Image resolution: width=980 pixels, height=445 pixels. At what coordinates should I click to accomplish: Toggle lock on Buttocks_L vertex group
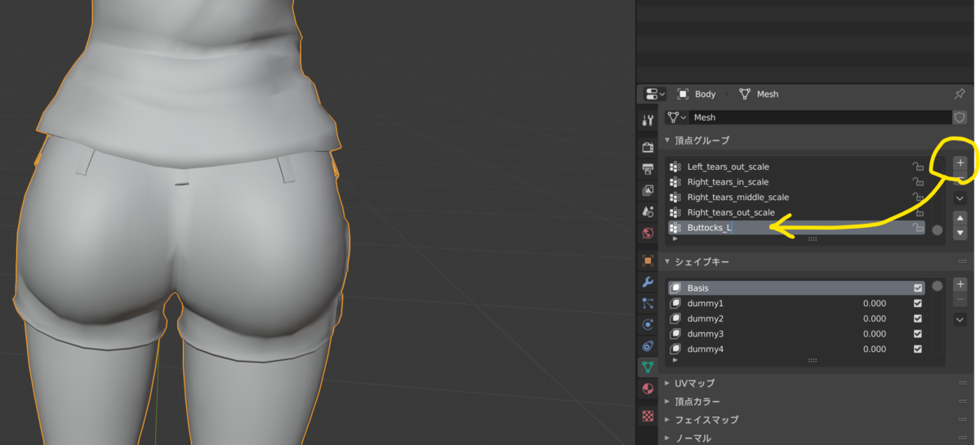tap(918, 228)
